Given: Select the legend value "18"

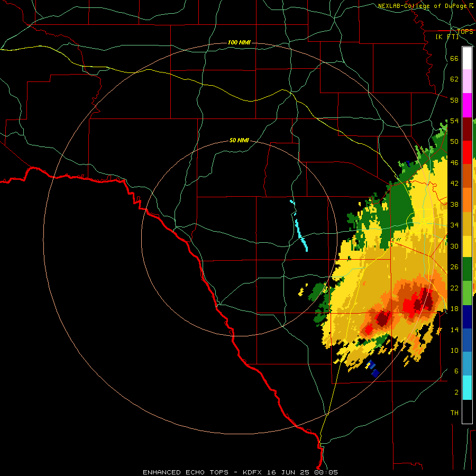Looking at the screenshot, I should point(454,309).
